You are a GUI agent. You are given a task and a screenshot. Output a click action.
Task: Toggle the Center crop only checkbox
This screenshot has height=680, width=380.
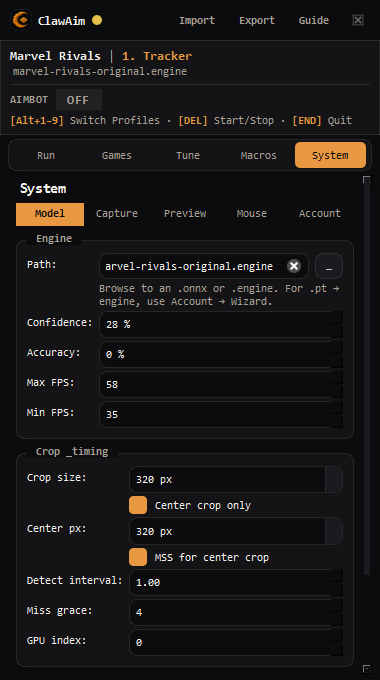[x=138, y=505]
